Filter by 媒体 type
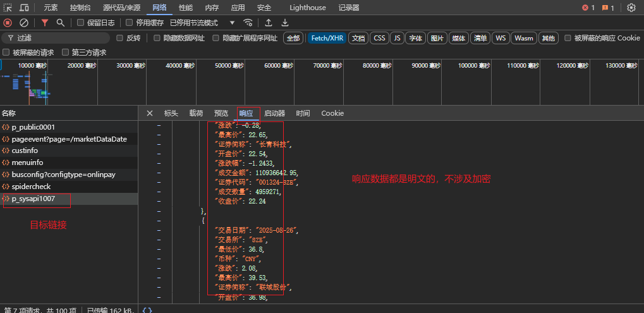 click(459, 38)
